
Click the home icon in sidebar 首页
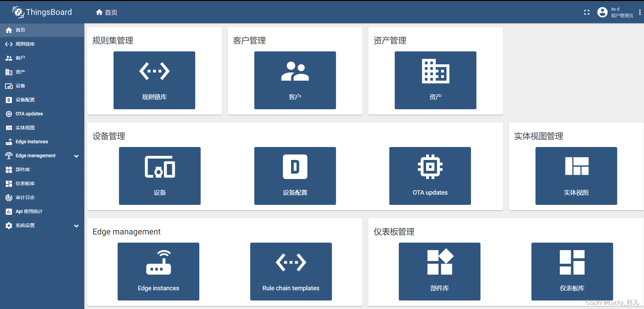coord(9,30)
